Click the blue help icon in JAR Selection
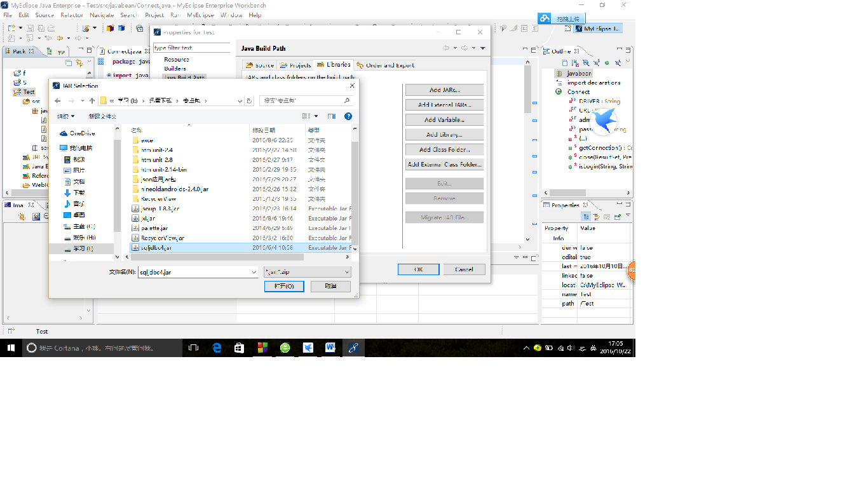Screen dimensions: 868x488 [x=348, y=116]
